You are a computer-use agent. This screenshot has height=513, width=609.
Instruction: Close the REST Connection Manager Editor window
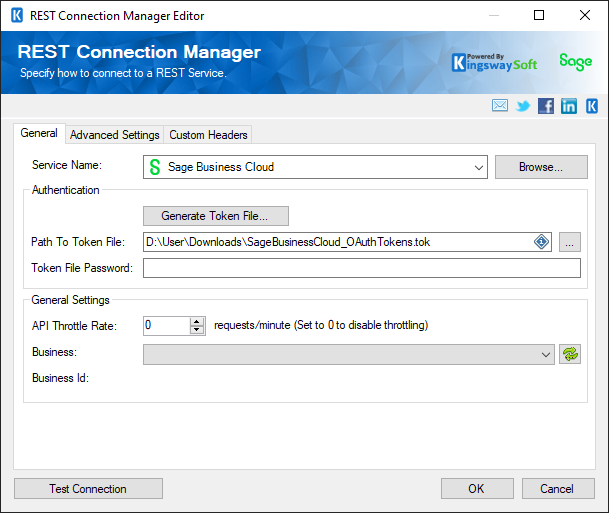585,16
